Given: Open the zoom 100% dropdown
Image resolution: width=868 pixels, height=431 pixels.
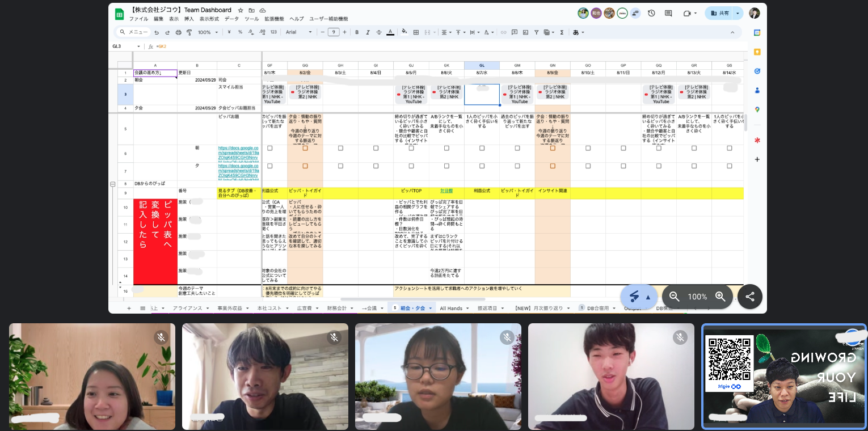Looking at the screenshot, I should (x=207, y=32).
